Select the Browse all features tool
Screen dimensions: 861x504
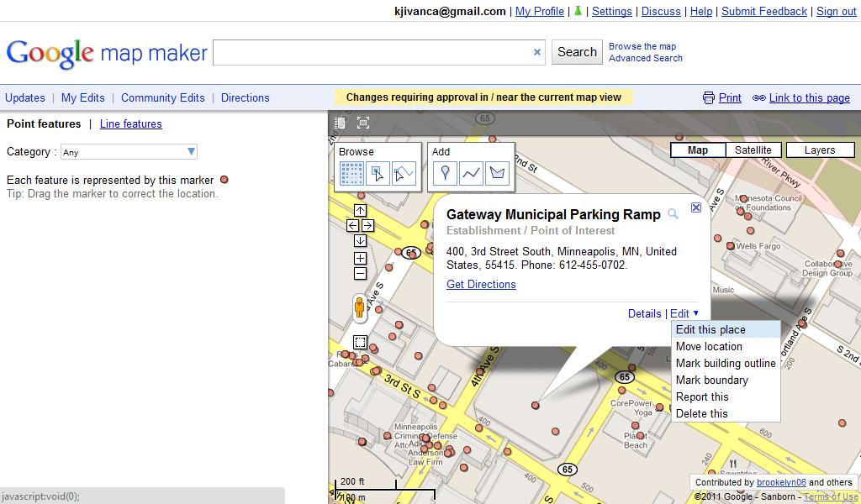pos(353,173)
